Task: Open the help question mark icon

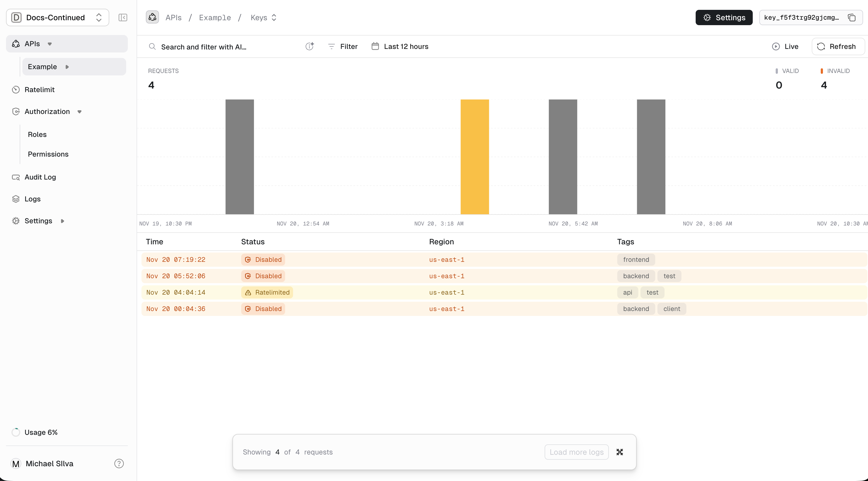Action: 119,464
